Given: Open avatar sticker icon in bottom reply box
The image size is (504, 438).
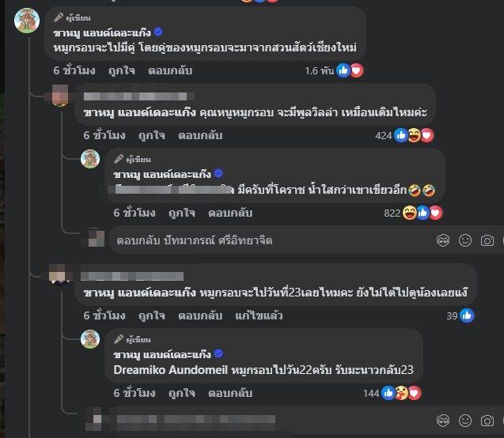Looking at the screenshot, I should point(443,421).
